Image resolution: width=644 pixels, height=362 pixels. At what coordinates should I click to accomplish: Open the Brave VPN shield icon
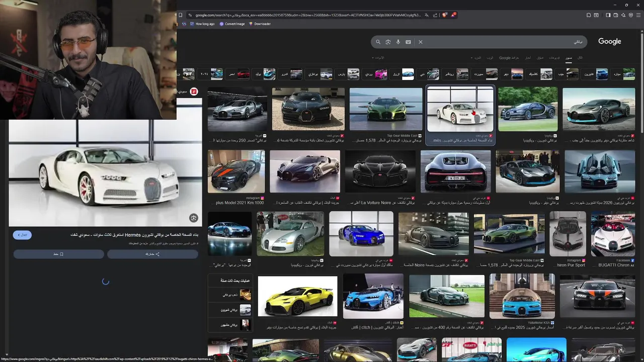point(630,15)
